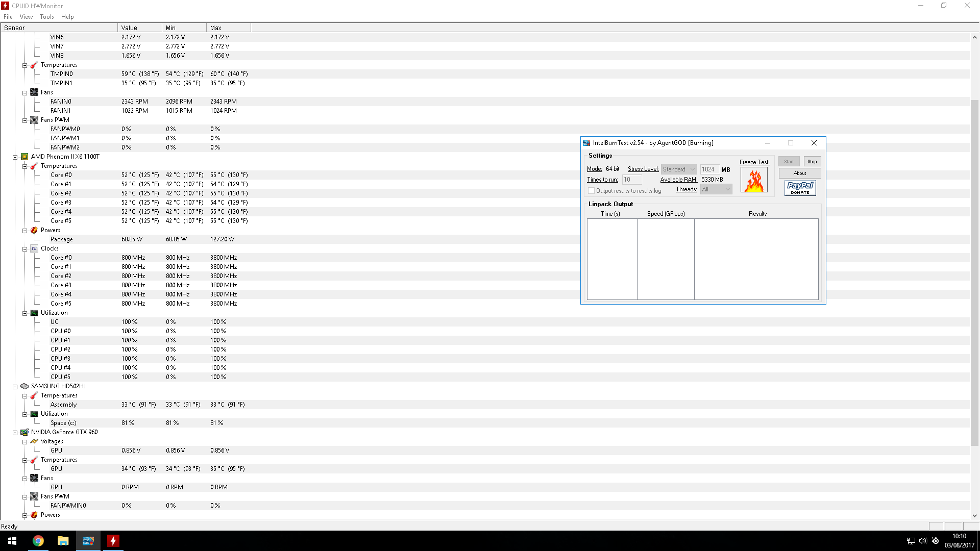This screenshot has height=551, width=980.
Task: Collapse the NVIDIA Voltages section
Action: (x=24, y=442)
